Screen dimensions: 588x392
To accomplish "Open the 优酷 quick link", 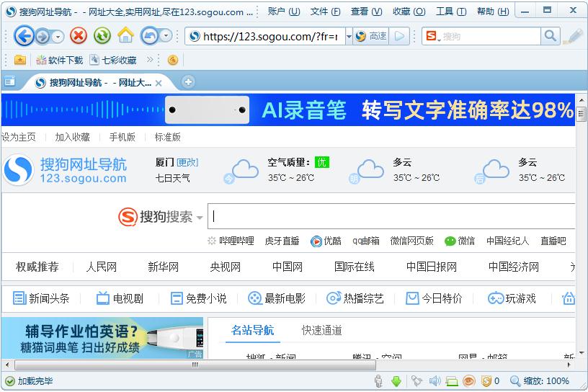I will pyautogui.click(x=326, y=241).
